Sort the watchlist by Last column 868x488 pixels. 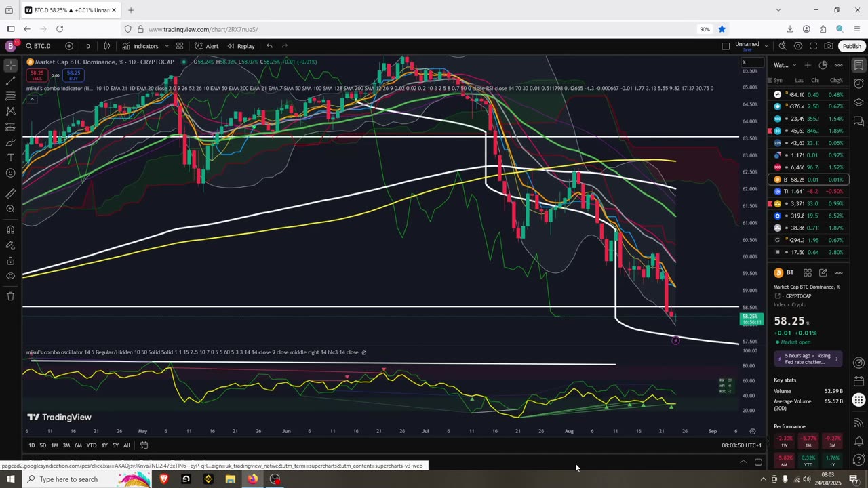800,80
